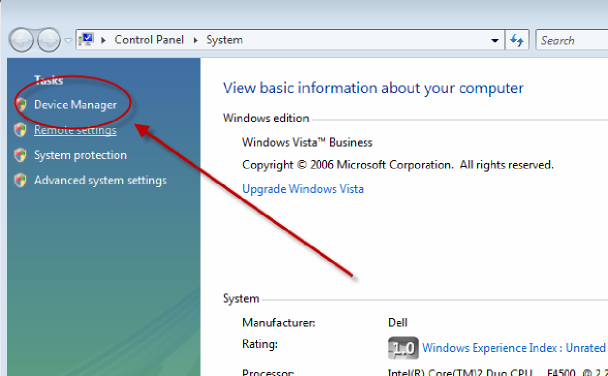
Task: Open the address bar history dropdown
Action: click(x=495, y=40)
